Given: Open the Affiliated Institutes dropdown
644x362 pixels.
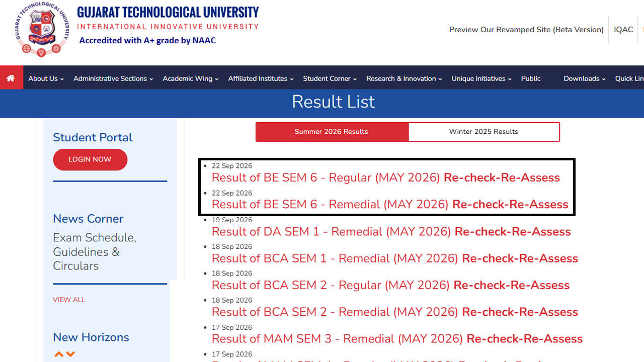Looking at the screenshot, I should (x=261, y=78).
